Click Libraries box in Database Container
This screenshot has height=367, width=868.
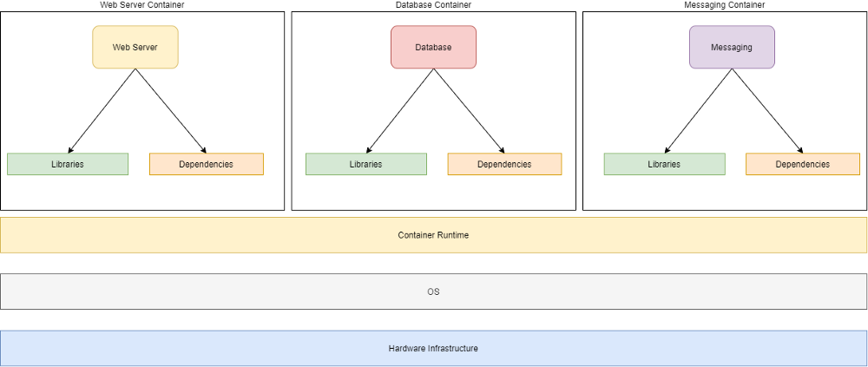[x=365, y=164]
